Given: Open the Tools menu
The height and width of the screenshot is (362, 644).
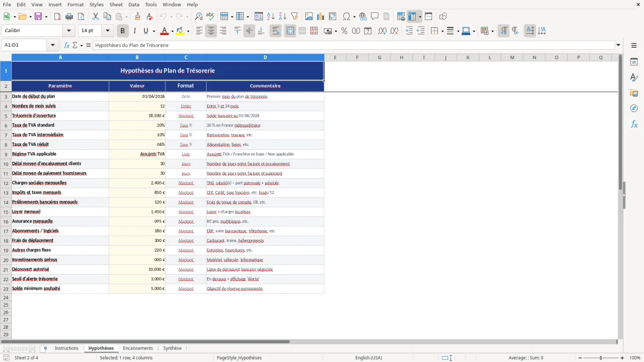Looking at the screenshot, I should tap(151, 4).
